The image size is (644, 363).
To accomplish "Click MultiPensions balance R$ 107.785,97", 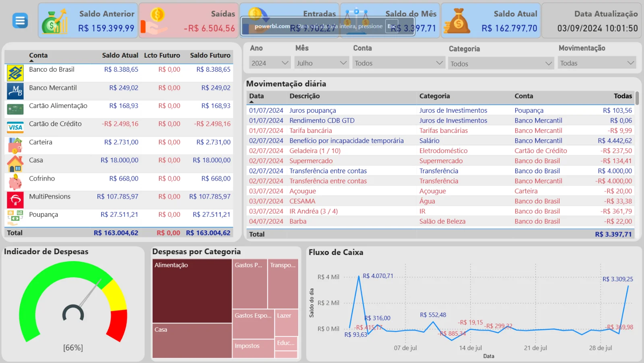I will point(118,197).
